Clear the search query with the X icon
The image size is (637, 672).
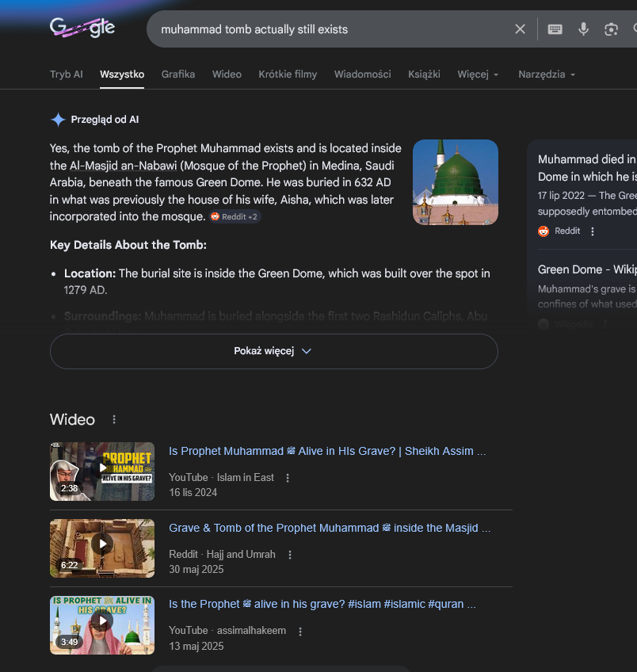pos(520,29)
